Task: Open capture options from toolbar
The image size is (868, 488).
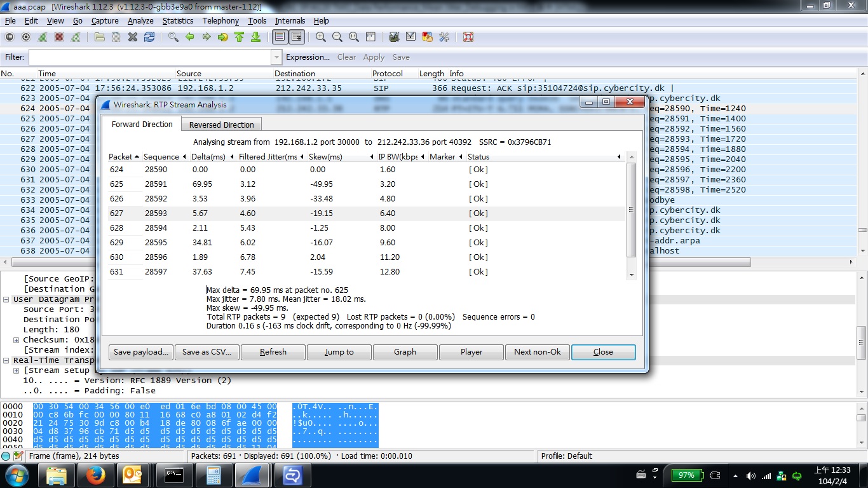Action: click(x=26, y=37)
